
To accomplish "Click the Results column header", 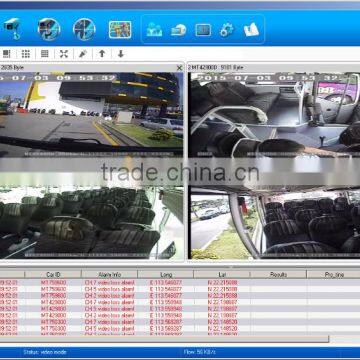I will click(x=278, y=275).
